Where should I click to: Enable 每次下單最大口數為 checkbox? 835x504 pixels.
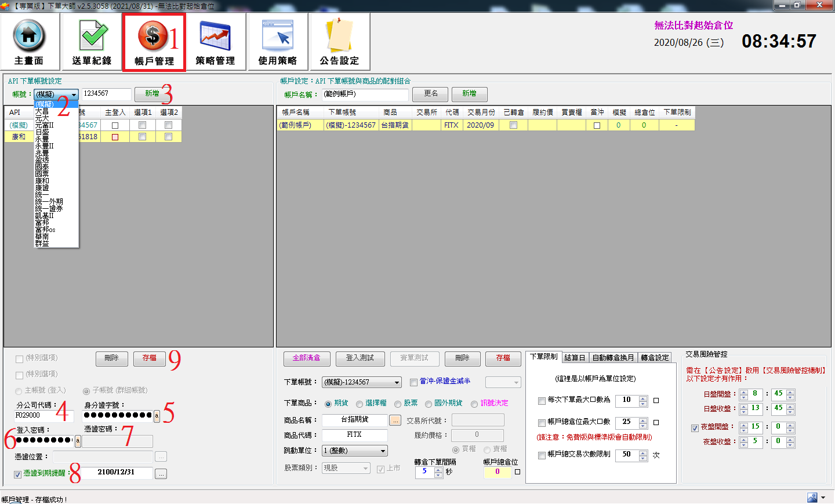(542, 401)
